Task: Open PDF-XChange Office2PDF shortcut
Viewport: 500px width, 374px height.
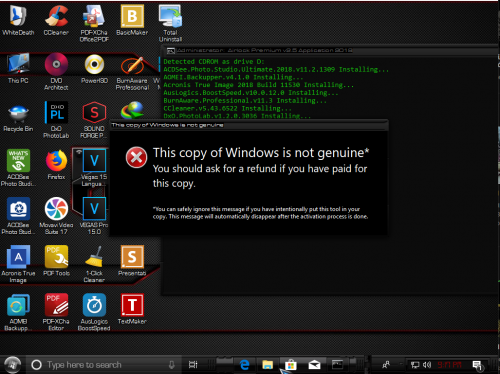Action: [x=94, y=23]
